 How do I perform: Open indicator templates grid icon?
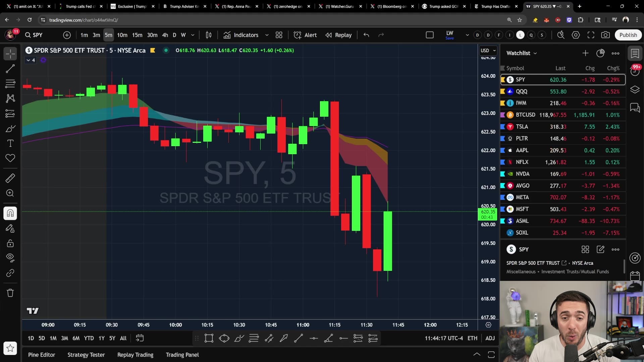279,35
